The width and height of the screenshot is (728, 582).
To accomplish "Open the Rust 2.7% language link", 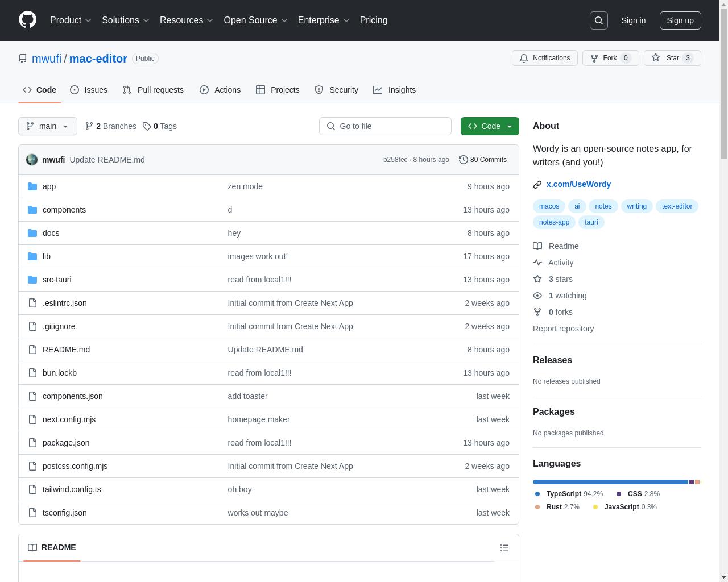I will tap(557, 507).
